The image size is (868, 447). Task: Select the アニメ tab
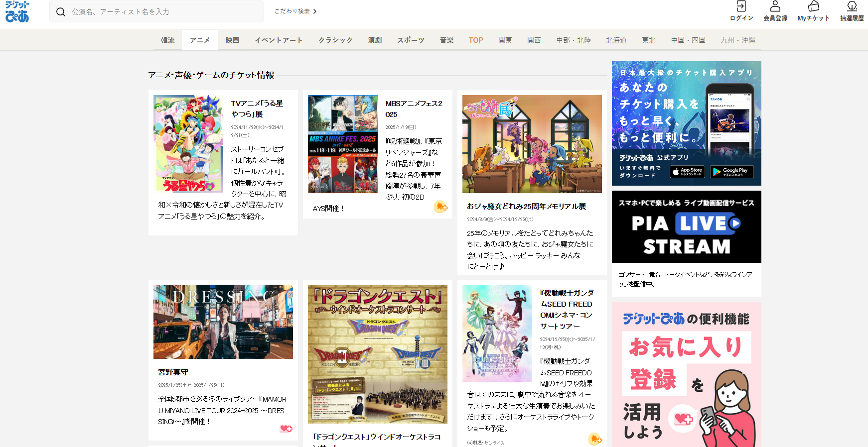pyautogui.click(x=200, y=40)
